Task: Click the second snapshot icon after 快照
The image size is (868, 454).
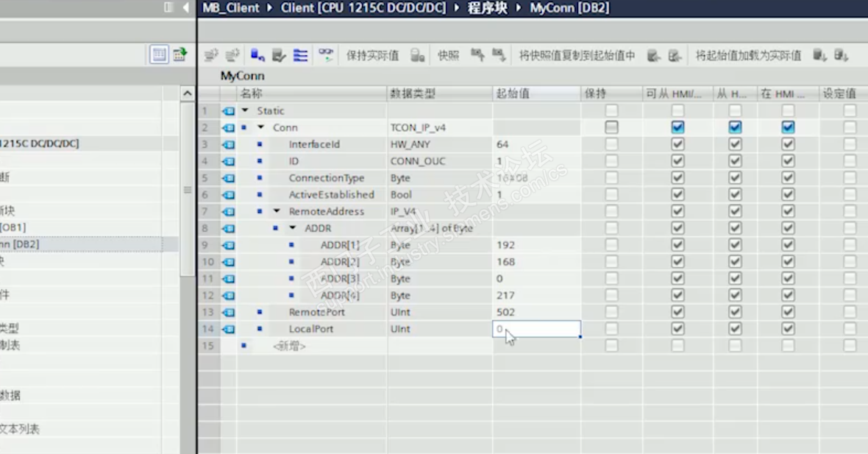Action: click(499, 54)
